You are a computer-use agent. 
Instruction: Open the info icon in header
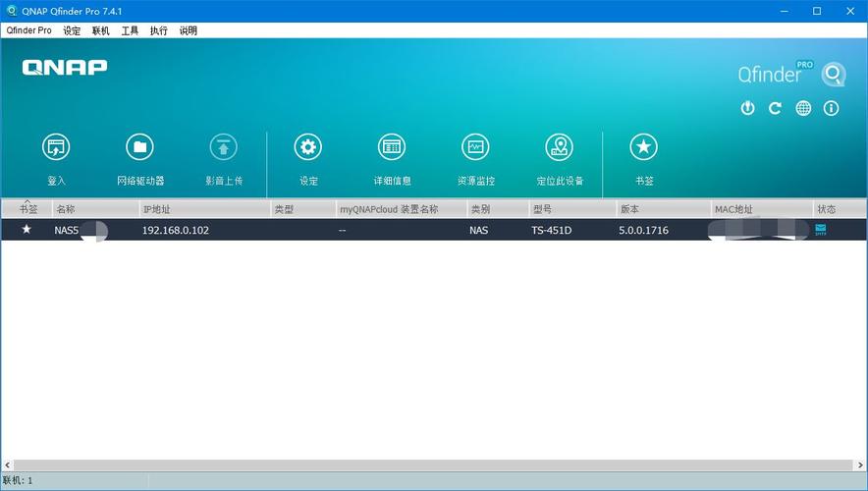coord(831,108)
